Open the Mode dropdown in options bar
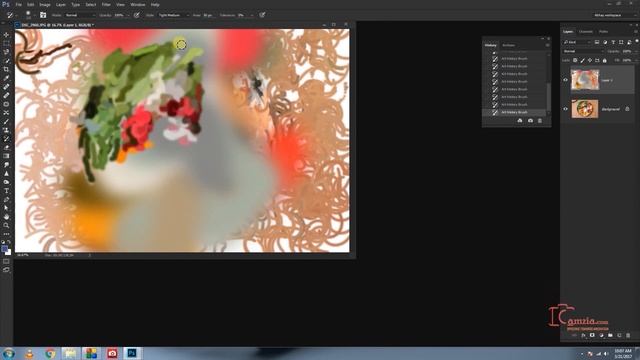 (x=80, y=15)
